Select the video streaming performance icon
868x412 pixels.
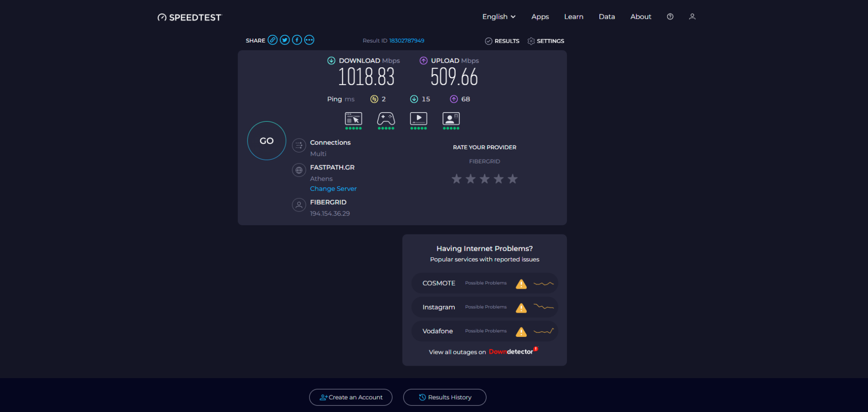click(x=418, y=119)
